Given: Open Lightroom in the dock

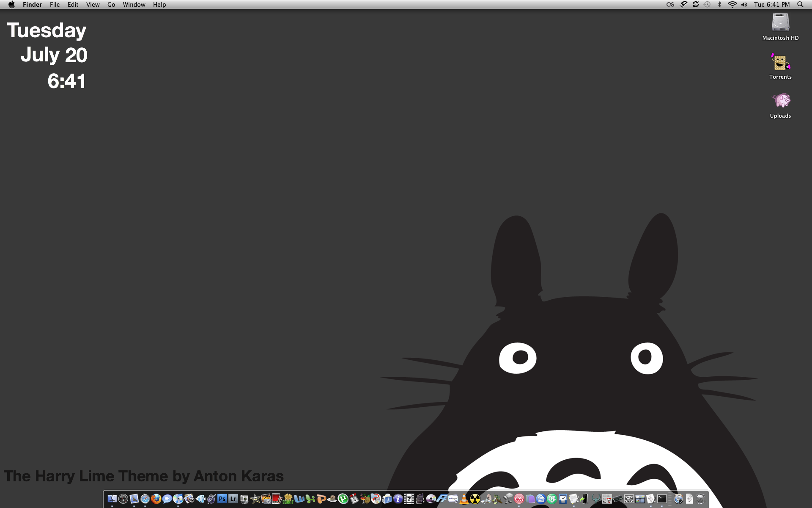Looking at the screenshot, I should pyautogui.click(x=233, y=499).
